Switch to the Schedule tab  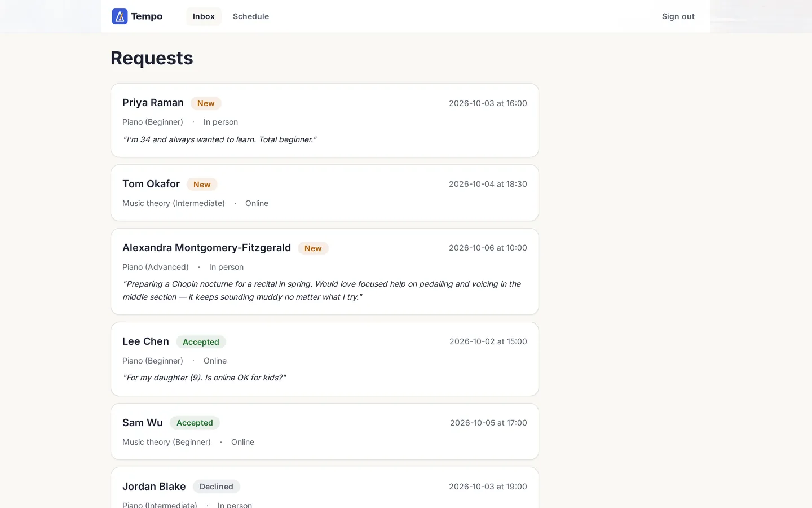251,16
